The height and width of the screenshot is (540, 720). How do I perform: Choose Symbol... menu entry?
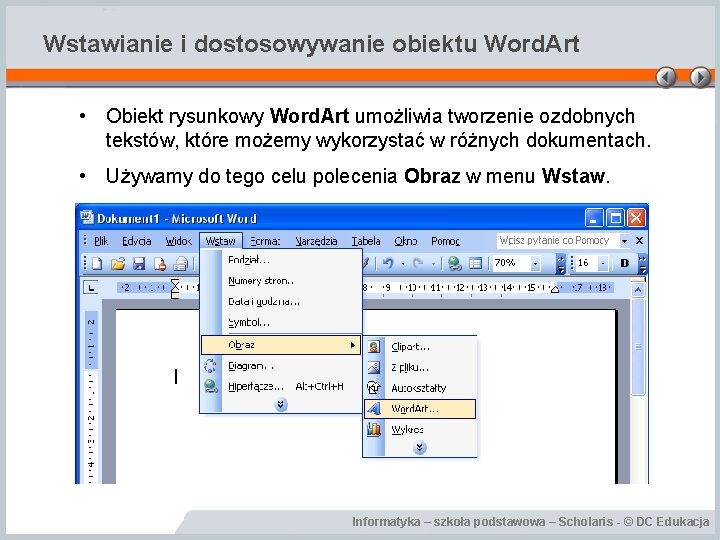pyautogui.click(x=281, y=322)
